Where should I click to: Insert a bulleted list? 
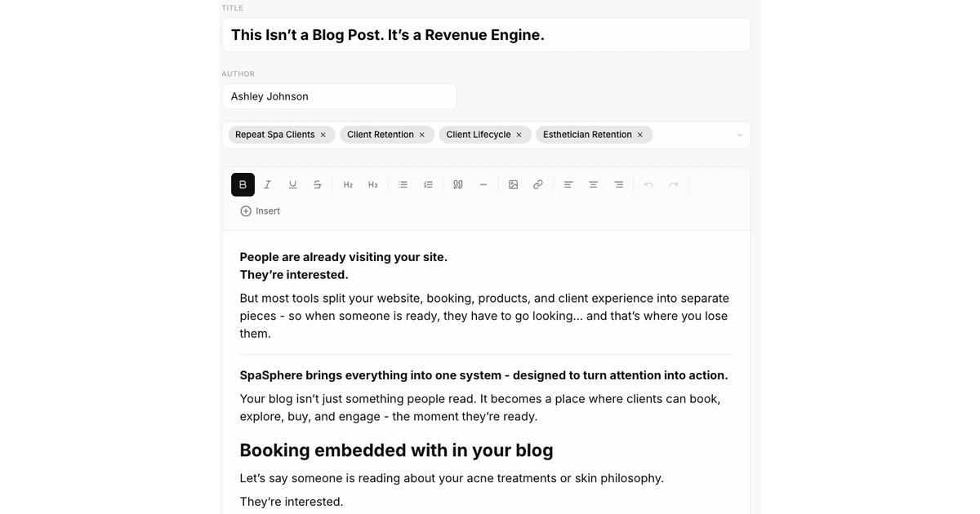click(403, 185)
